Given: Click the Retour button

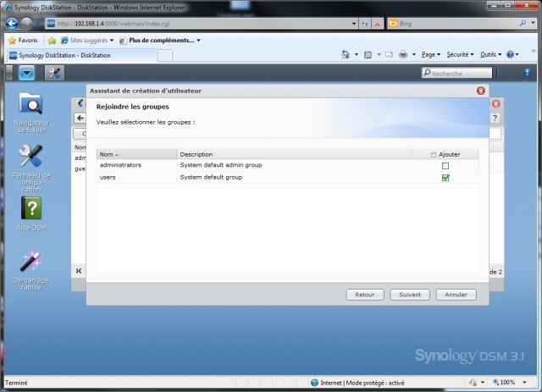Looking at the screenshot, I should point(365,295).
